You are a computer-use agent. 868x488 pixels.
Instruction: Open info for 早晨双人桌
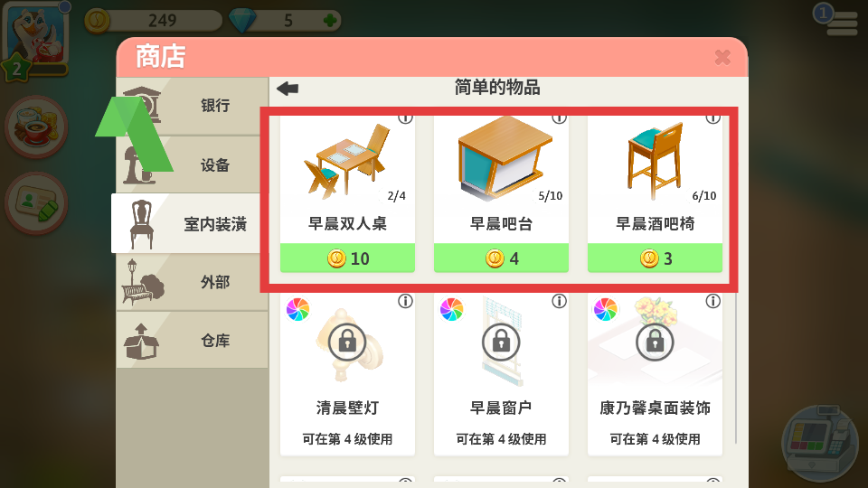[x=405, y=118]
